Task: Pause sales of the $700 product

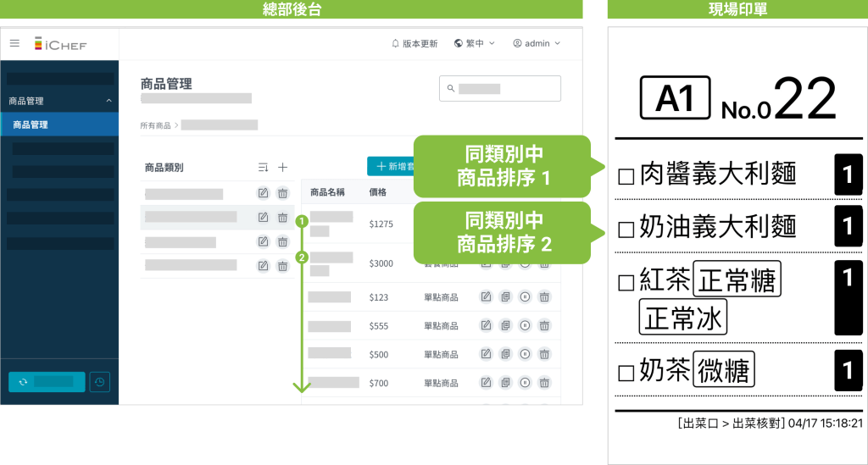Action: tap(525, 383)
